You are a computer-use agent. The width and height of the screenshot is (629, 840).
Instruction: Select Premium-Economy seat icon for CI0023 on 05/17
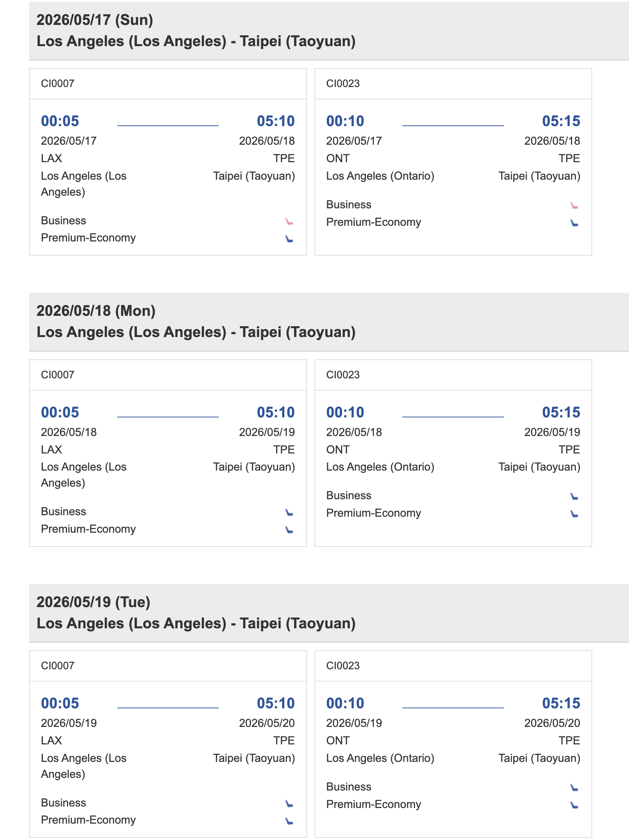click(574, 223)
